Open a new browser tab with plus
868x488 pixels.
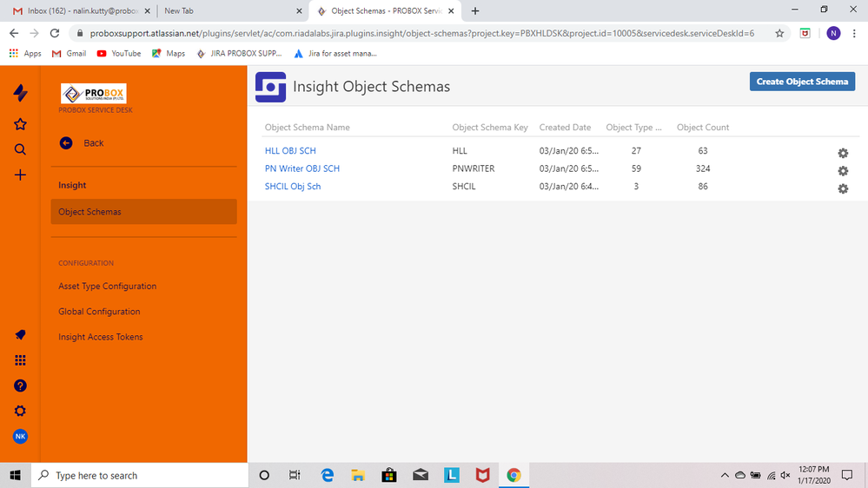(475, 10)
